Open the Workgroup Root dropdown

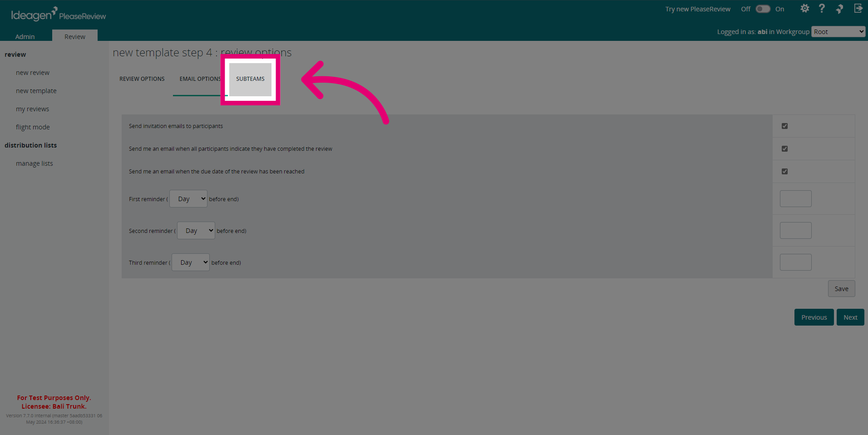click(838, 32)
